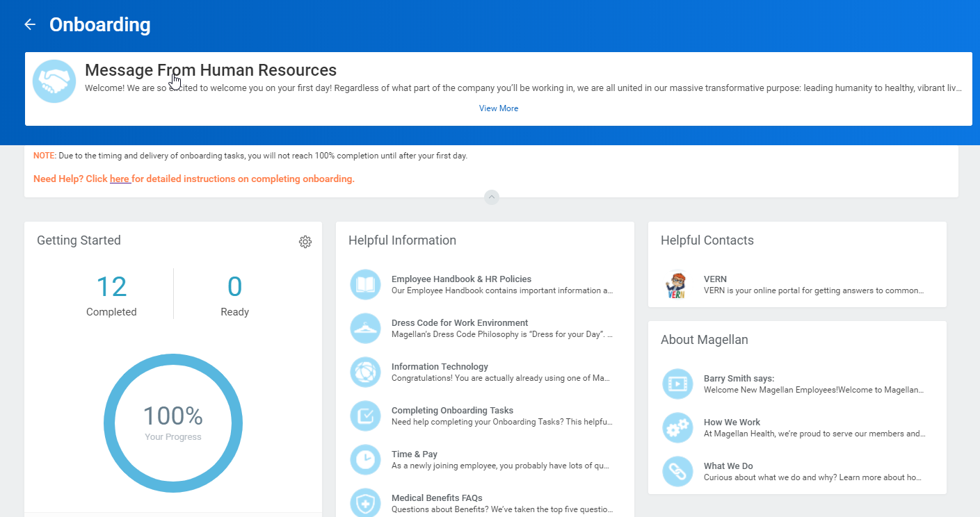Click the How We Work gear icon
Image resolution: width=980 pixels, height=517 pixels.
click(x=677, y=427)
